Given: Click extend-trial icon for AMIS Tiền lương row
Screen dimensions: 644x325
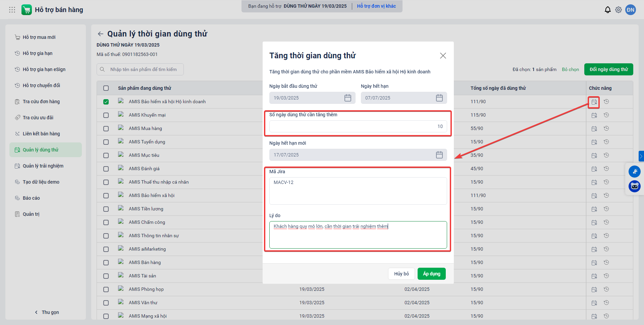Looking at the screenshot, I should pos(594,209).
